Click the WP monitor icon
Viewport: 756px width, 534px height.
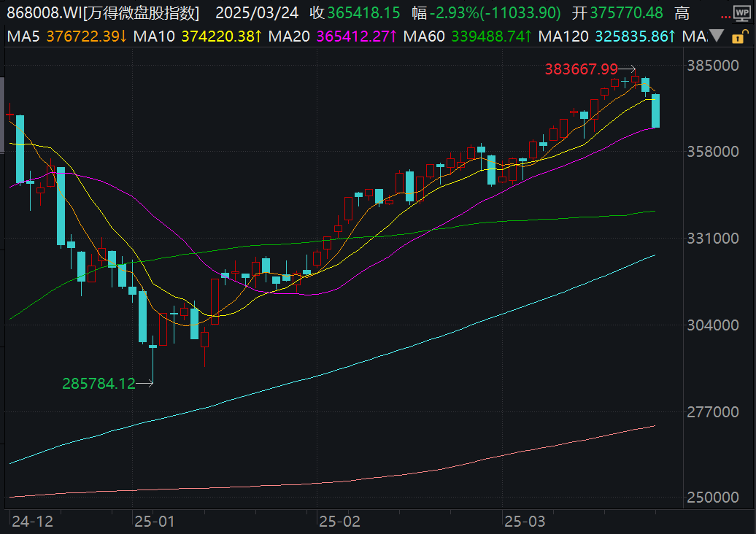[744, 14]
